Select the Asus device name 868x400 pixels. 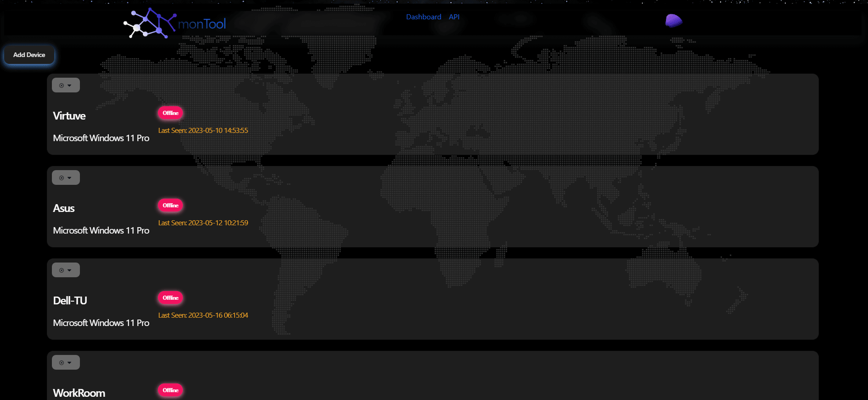(64, 208)
